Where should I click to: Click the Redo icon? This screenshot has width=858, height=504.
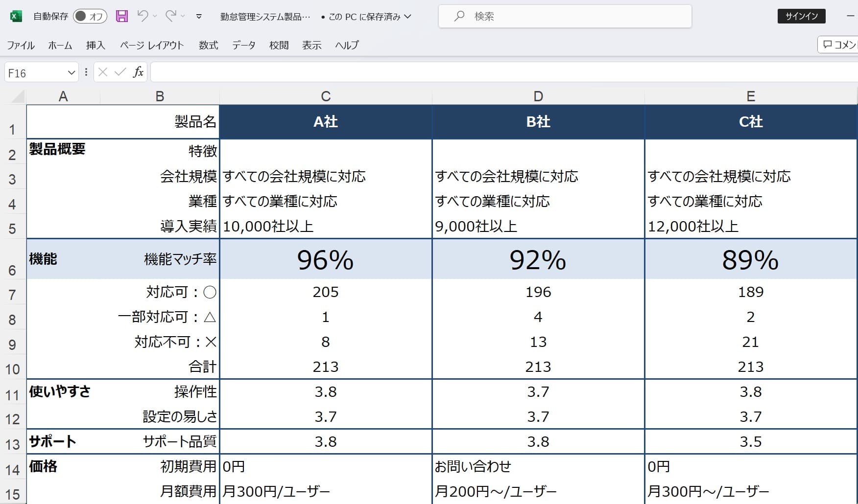click(x=174, y=16)
